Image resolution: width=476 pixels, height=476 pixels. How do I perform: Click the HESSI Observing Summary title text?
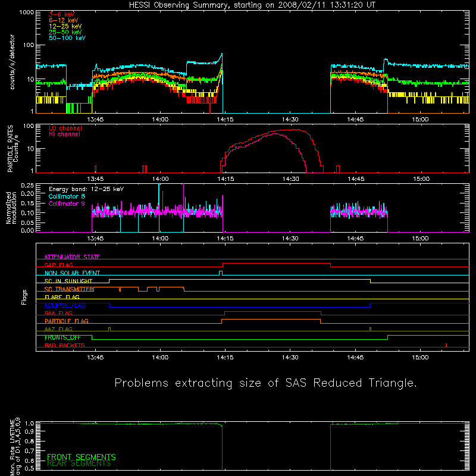pos(252,5)
